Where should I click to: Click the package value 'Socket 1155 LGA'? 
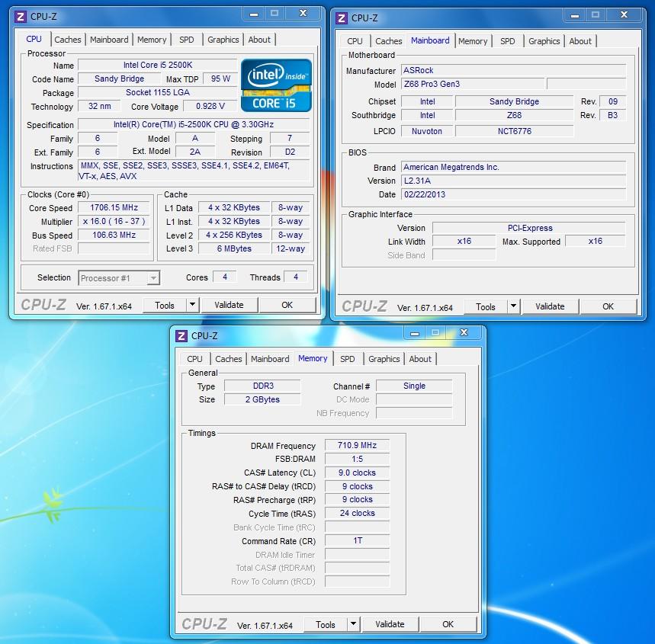(158, 92)
